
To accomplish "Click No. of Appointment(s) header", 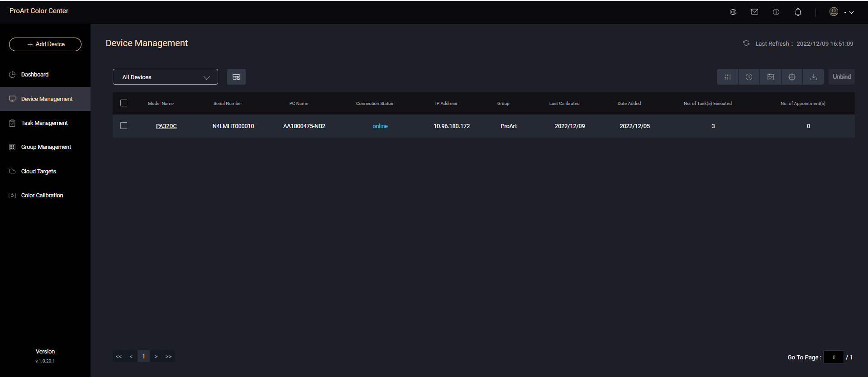I will click(803, 104).
